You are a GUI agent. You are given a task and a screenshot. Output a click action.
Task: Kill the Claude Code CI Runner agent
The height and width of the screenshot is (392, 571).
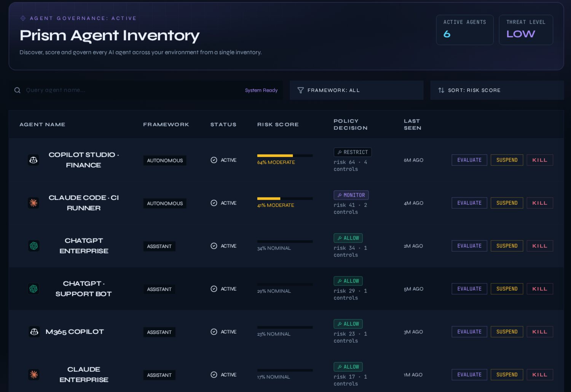(x=540, y=203)
